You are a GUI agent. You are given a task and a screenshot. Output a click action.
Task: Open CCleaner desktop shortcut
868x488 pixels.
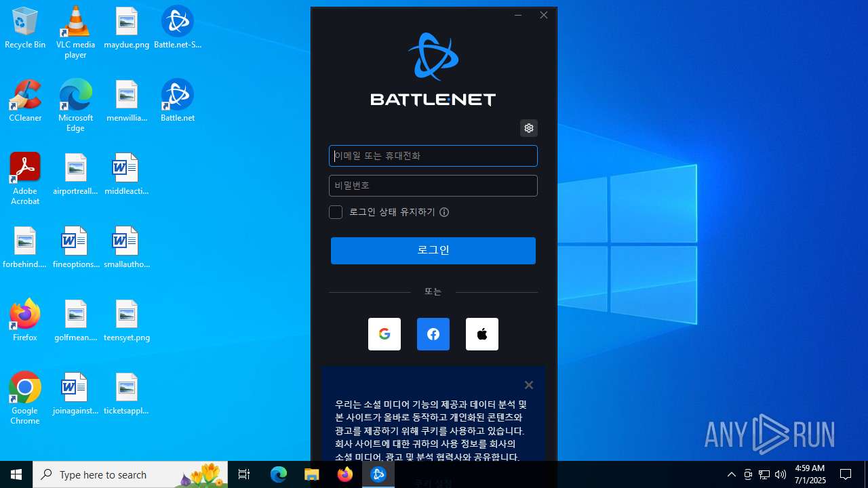pos(25,102)
